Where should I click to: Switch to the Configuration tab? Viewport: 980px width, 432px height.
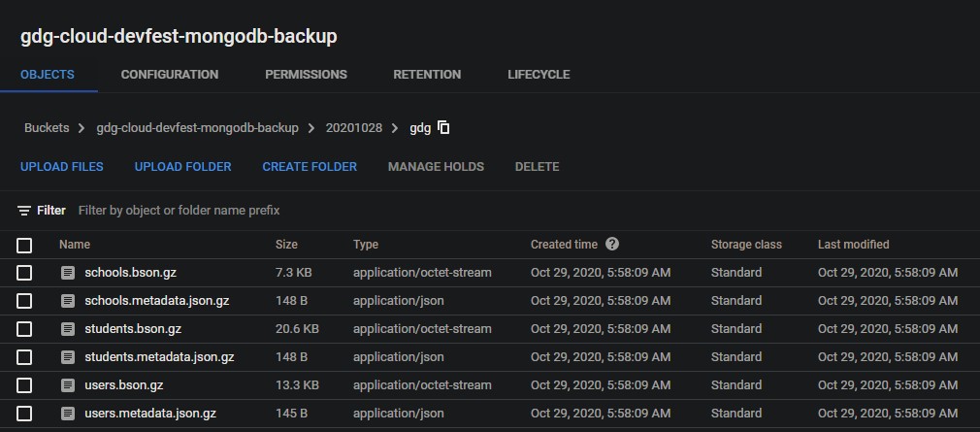[169, 75]
